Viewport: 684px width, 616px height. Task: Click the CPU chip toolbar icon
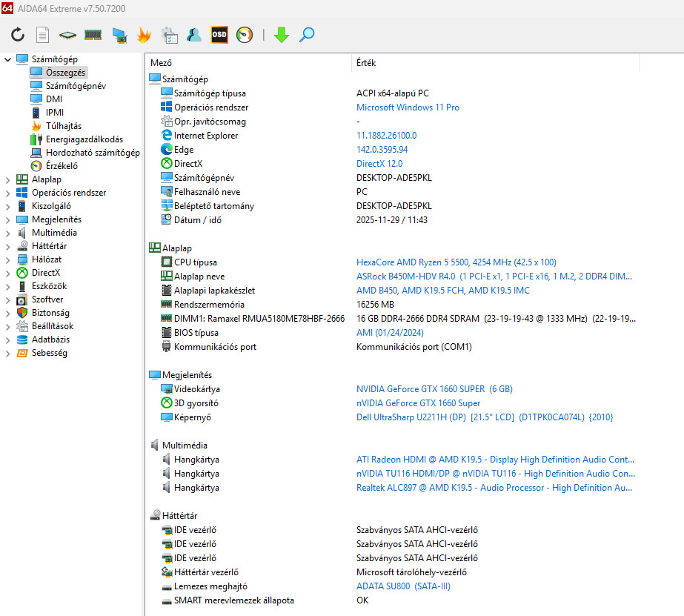point(67,35)
